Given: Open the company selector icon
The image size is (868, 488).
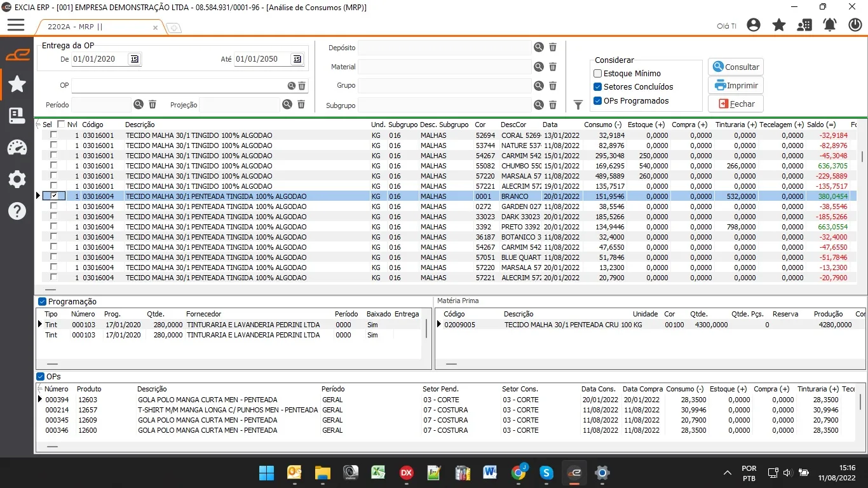Looking at the screenshot, I should click(804, 25).
